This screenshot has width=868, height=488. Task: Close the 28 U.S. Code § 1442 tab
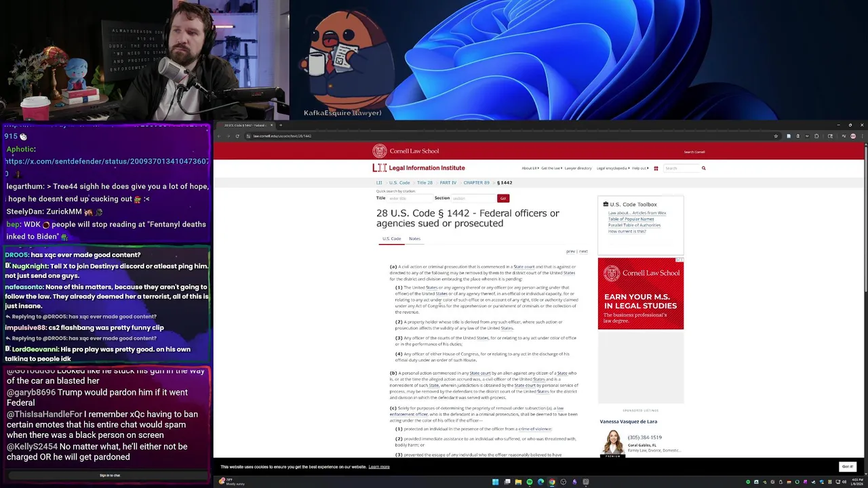point(271,125)
